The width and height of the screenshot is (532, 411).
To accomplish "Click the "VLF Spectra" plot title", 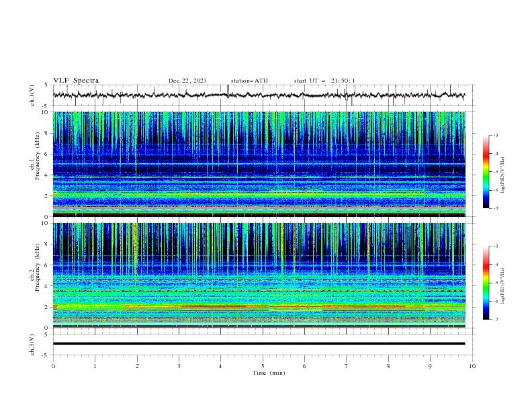I will [x=76, y=81].
